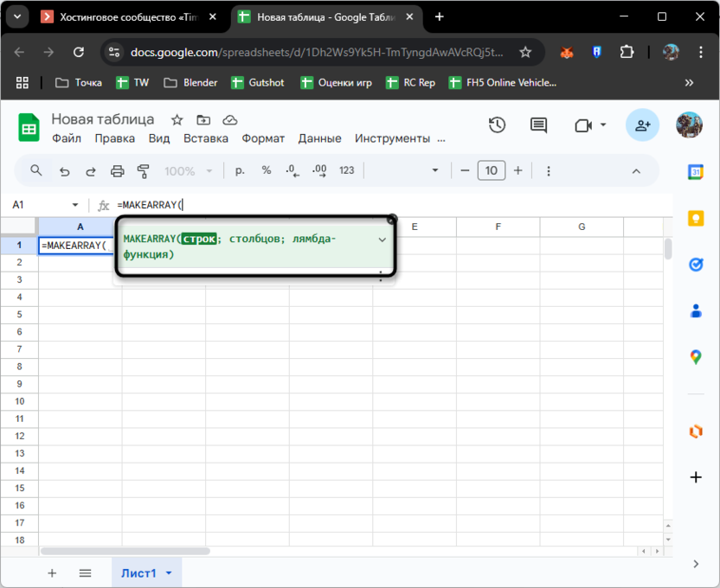Format selection as percent
This screenshot has width=720, height=588.
click(x=266, y=170)
